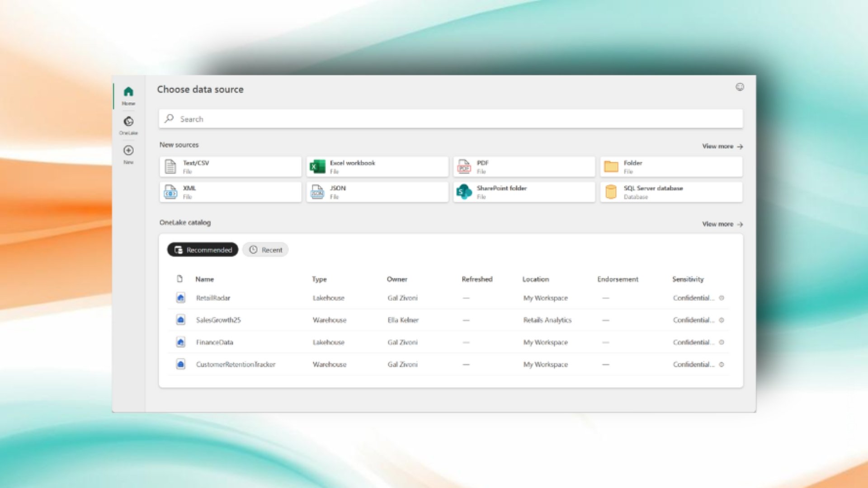Click Warehouse type in SalesGrowth25 row

pos(330,320)
